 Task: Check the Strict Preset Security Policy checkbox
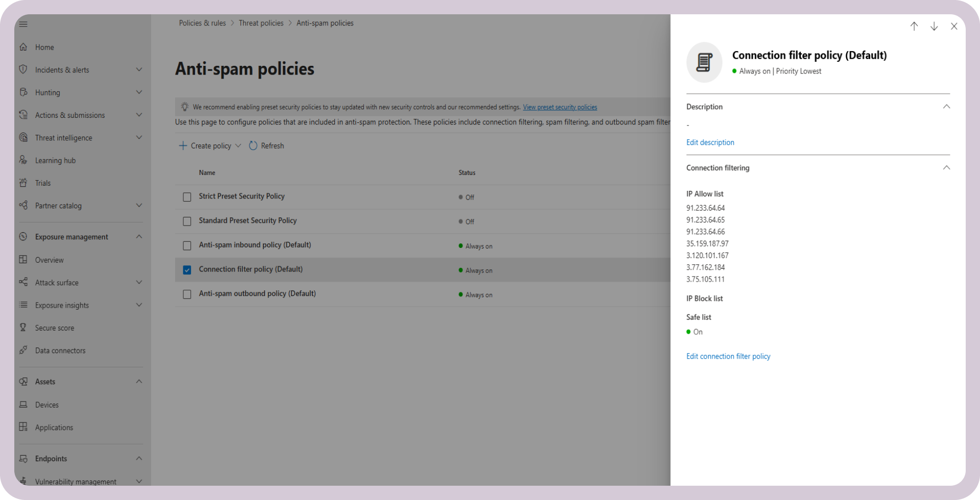tap(187, 197)
